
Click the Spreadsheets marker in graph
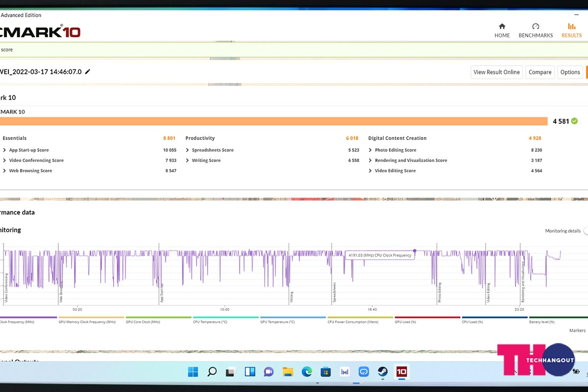pyautogui.click(x=335, y=291)
